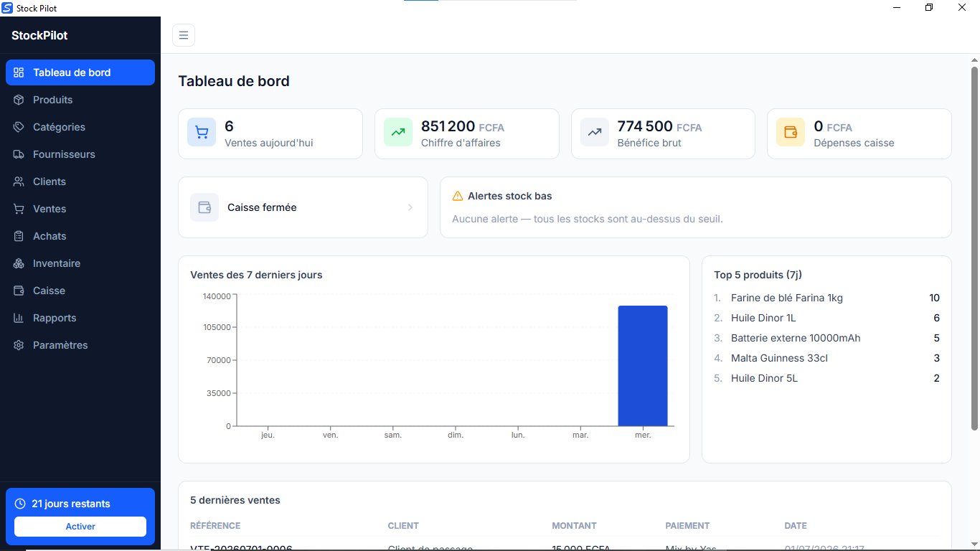Go to the Fournisseurs section
Viewport: 980px width, 551px height.
click(x=80, y=154)
